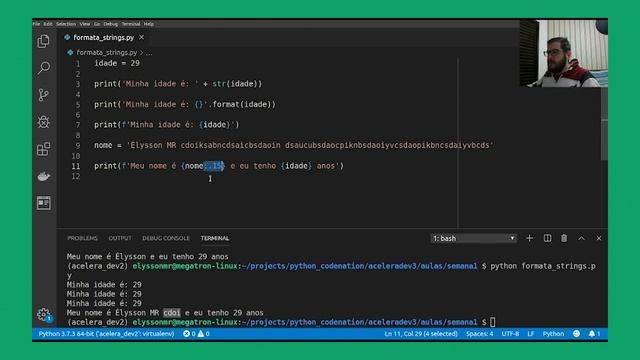Maximize panel with the up chevron

coord(582,238)
